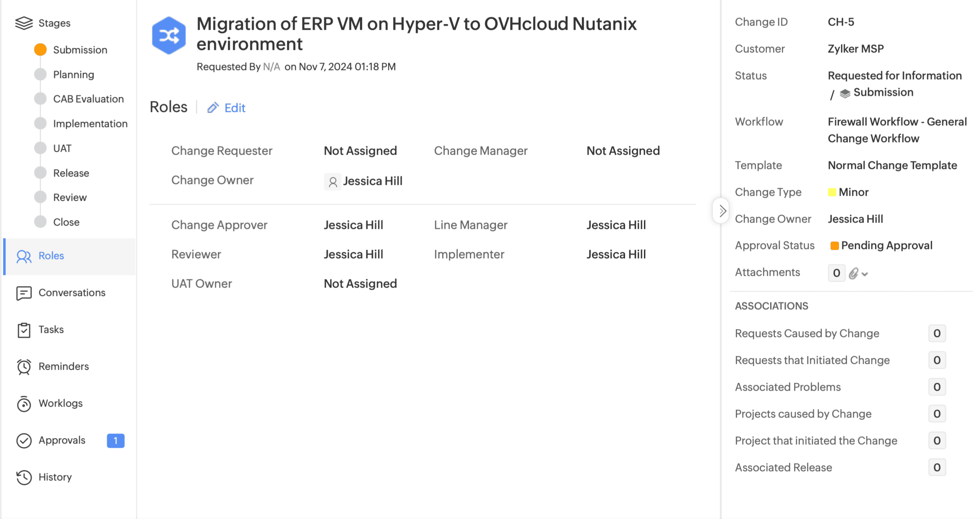Click the Worklogs timer icon

(24, 404)
